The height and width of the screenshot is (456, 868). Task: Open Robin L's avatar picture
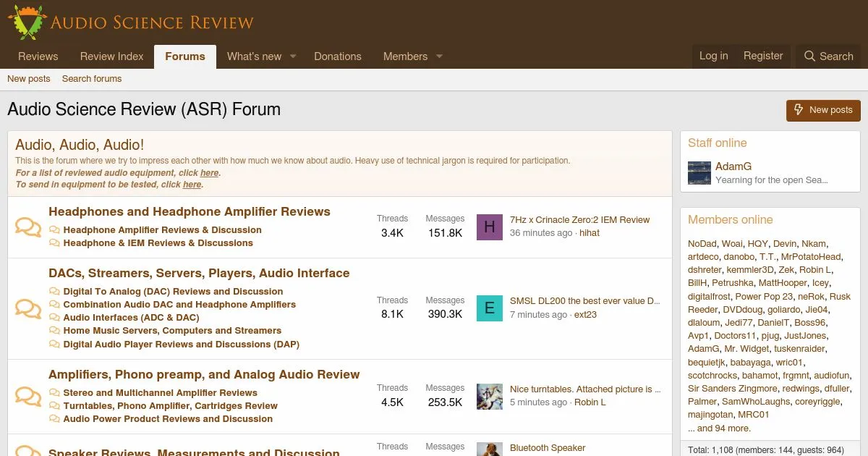[x=490, y=396]
